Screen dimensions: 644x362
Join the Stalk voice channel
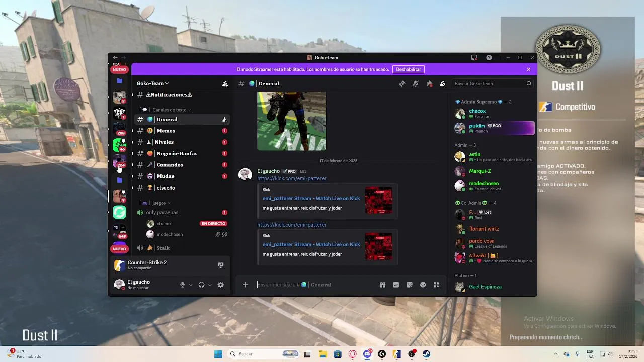[x=182, y=248]
